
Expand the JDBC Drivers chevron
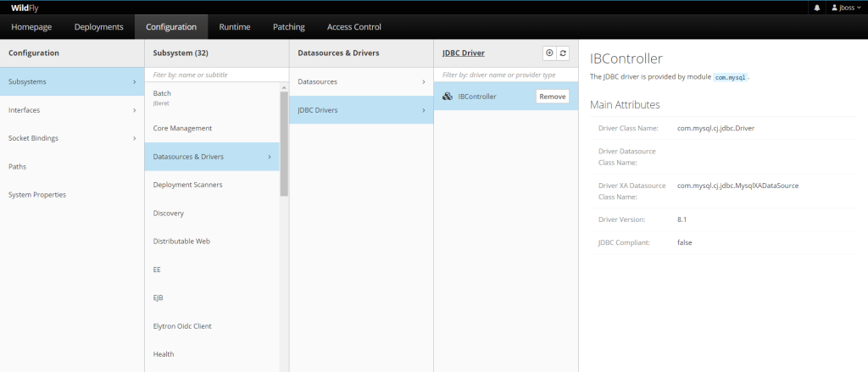pos(424,110)
